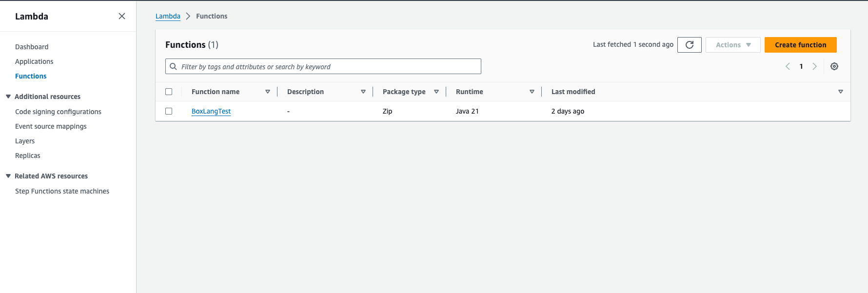868x293 pixels.
Task: Sort by Package type arrow
Action: coord(436,92)
